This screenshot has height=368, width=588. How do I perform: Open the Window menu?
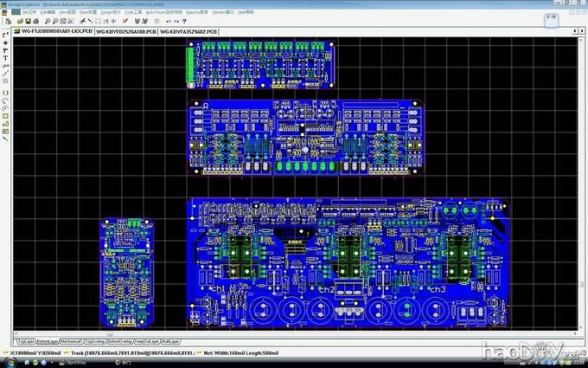point(224,14)
